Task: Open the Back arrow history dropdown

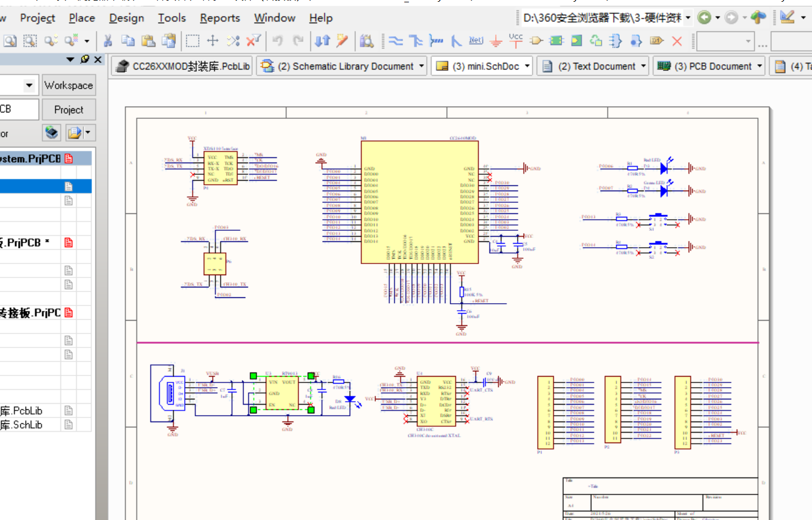Action: pos(718,17)
